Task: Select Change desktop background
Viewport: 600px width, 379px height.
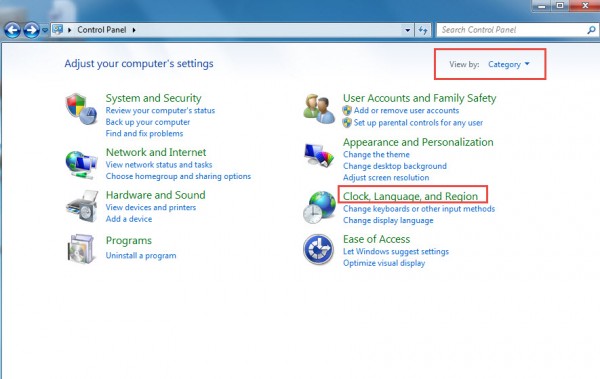Action: coord(395,166)
